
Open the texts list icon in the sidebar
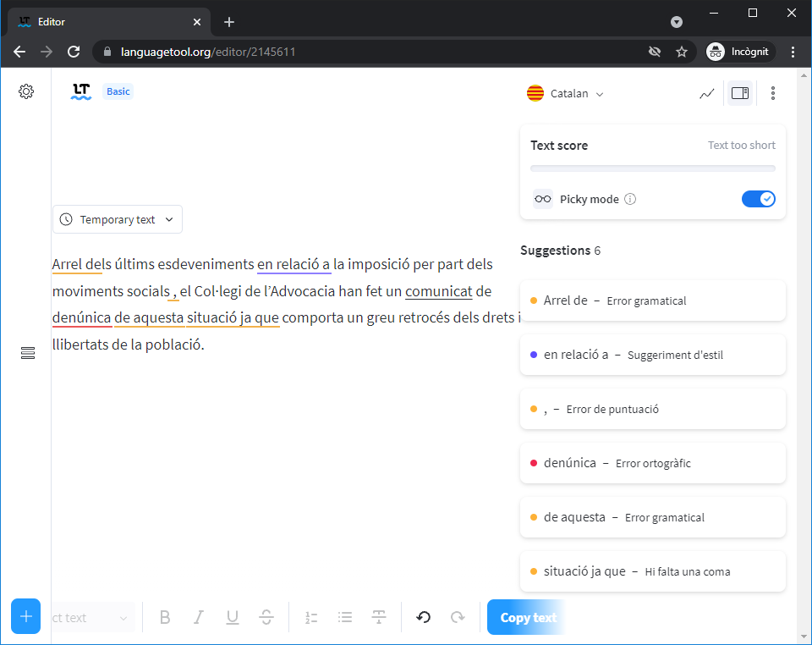tap(28, 353)
